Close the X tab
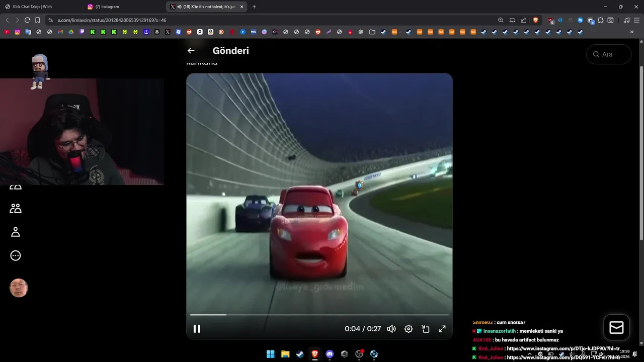 [x=242, y=7]
